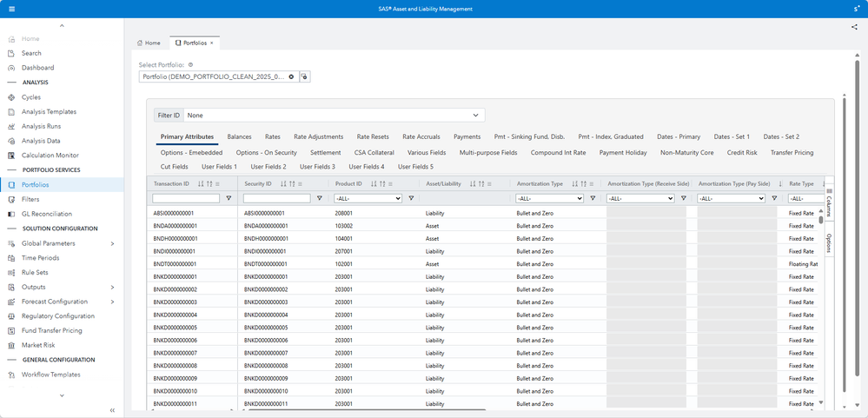Go to Cycles in the sidebar
Image resolution: width=868 pixels, height=418 pixels.
click(x=31, y=96)
